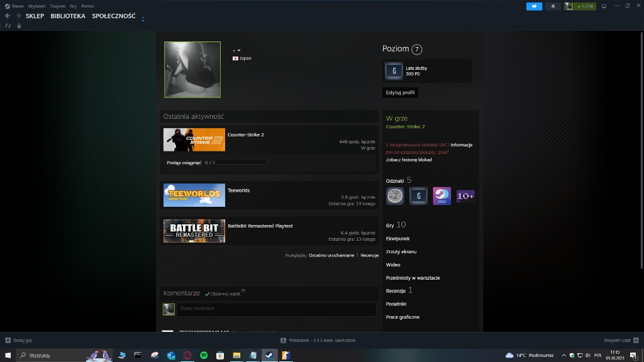Toggle the Obserwuj wątek checkbox
644x362 pixels.
click(x=207, y=293)
